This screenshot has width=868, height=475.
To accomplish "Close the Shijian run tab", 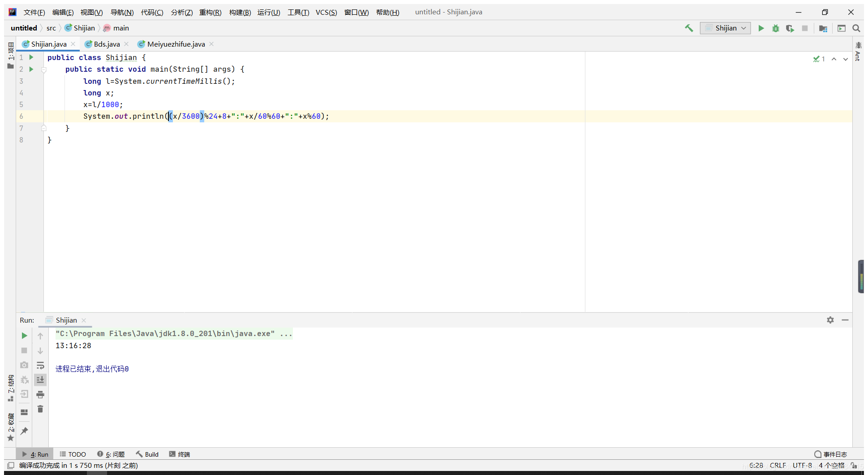I will (84, 320).
